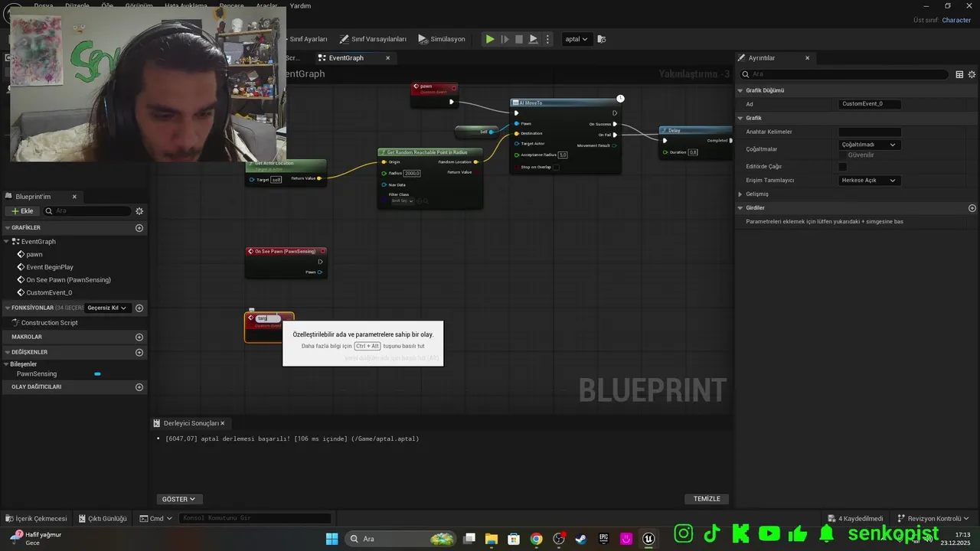Focus the Blueprint'im search field

coord(87,211)
